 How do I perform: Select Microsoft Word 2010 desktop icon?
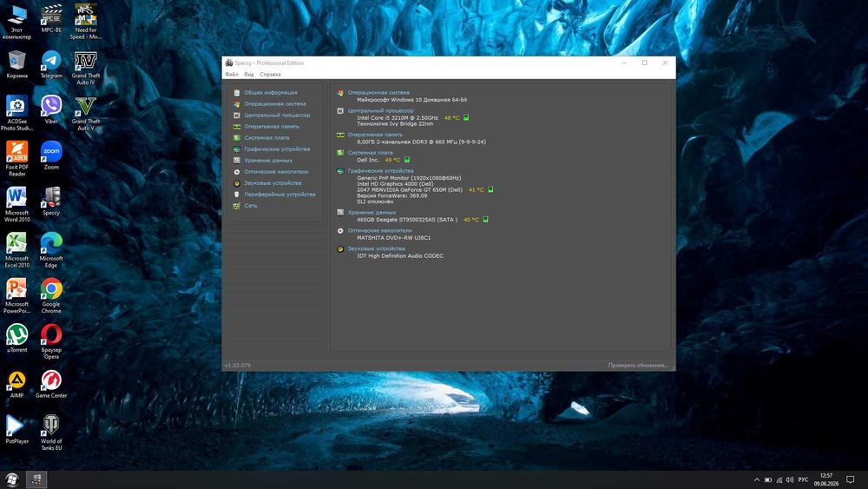coord(16,204)
